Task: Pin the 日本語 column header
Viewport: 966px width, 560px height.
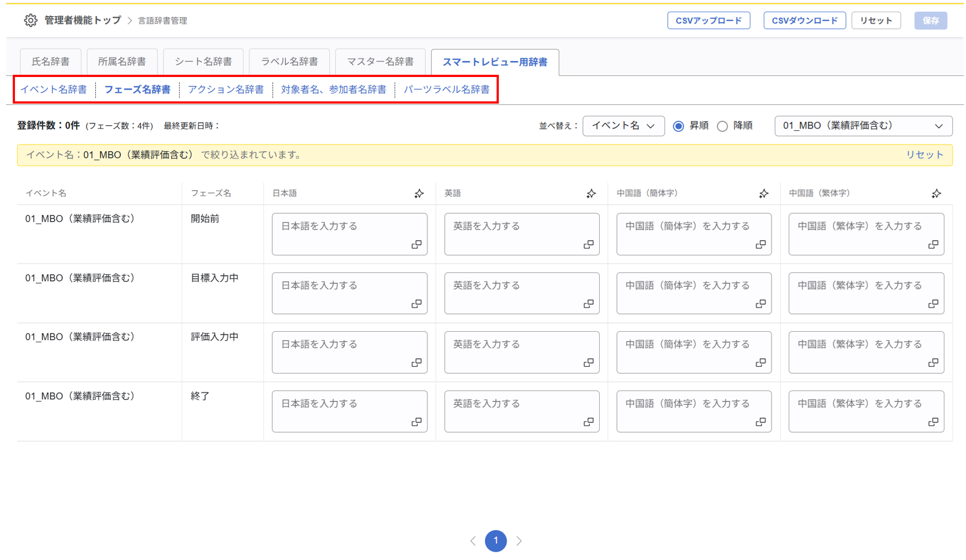Action: click(x=420, y=193)
